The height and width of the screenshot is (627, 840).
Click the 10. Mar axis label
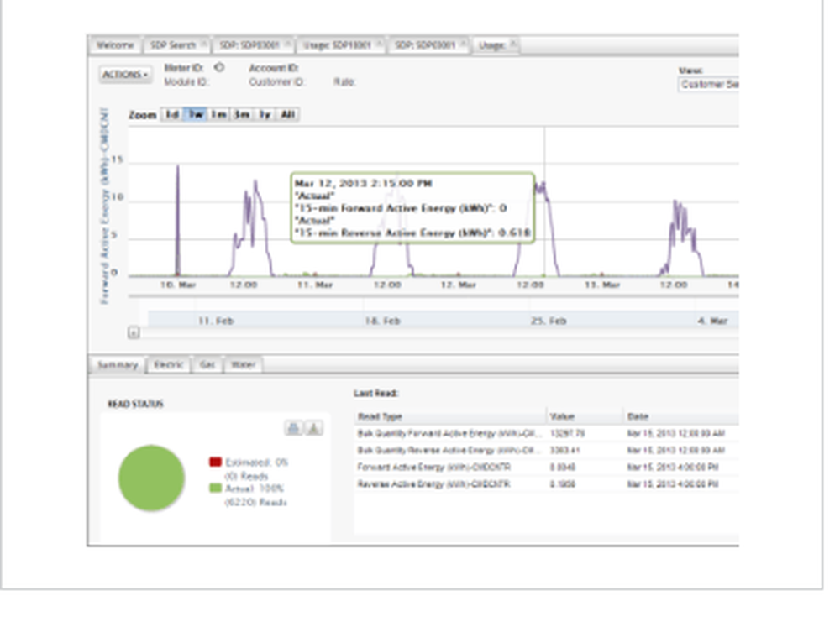pos(178,285)
